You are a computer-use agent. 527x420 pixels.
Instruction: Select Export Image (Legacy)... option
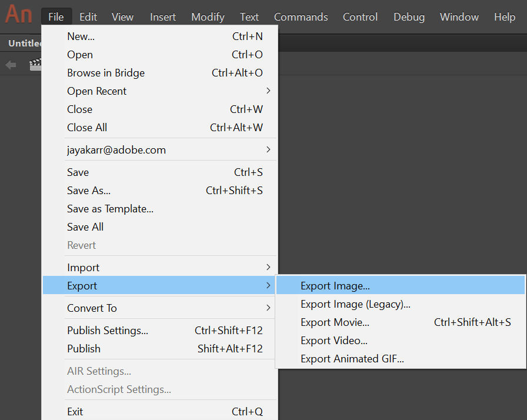pyautogui.click(x=355, y=304)
